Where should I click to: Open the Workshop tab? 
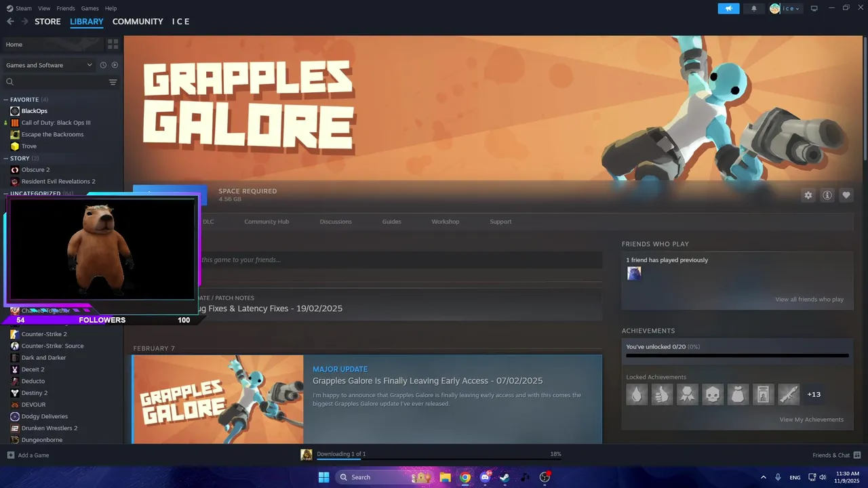coord(446,222)
